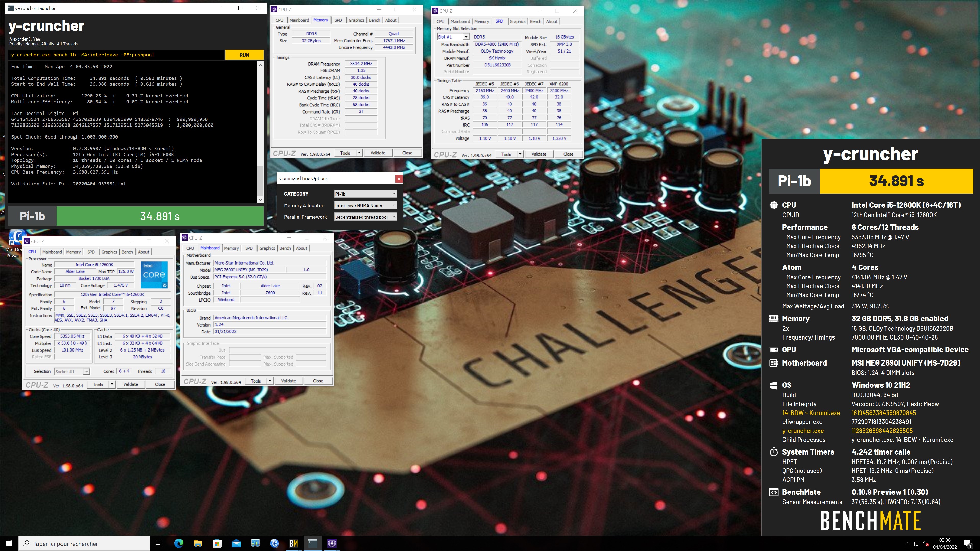Viewport: 980px width, 551px height.
Task: Click the Memory module icon in BenchMate panel
Action: pos(774,319)
